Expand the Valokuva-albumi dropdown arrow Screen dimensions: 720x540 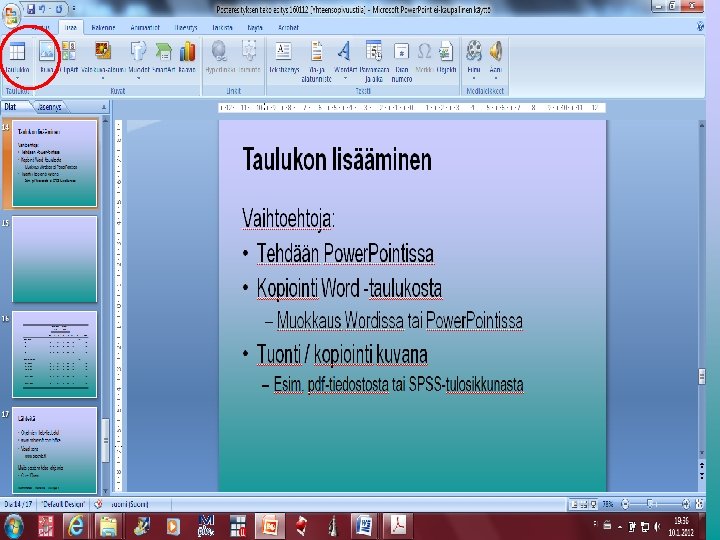[103, 79]
